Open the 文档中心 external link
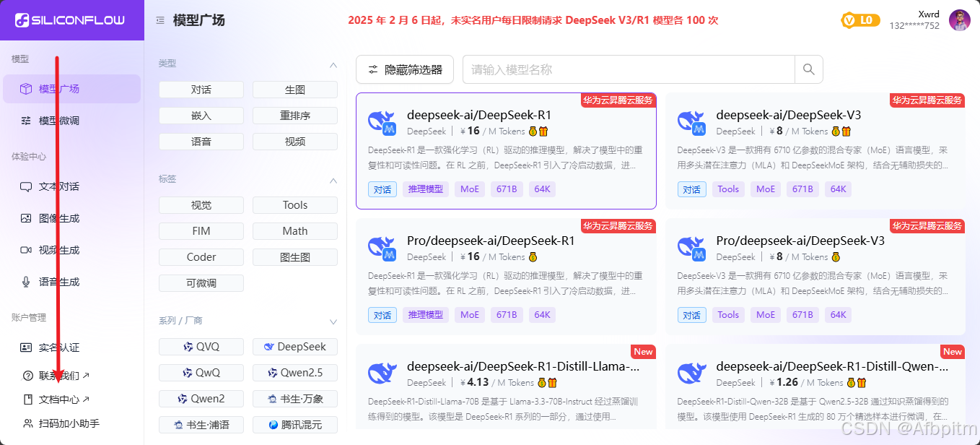 tap(64, 399)
